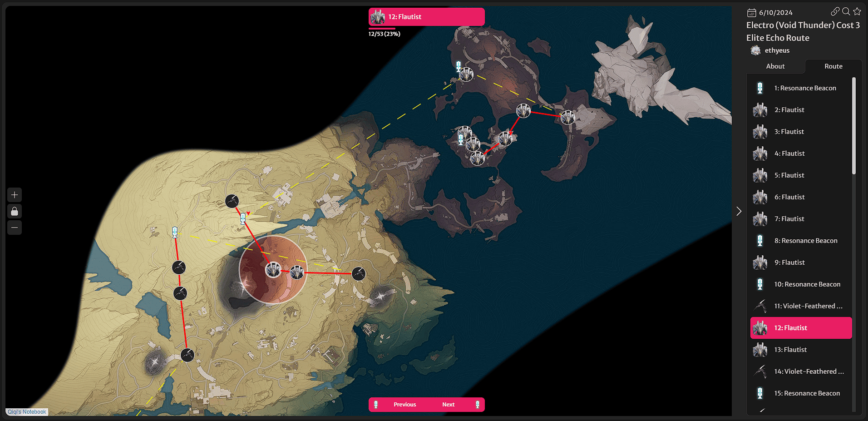The image size is (868, 421).
Task: Select the easternmost Flautist marker on the map
Action: pos(568,117)
